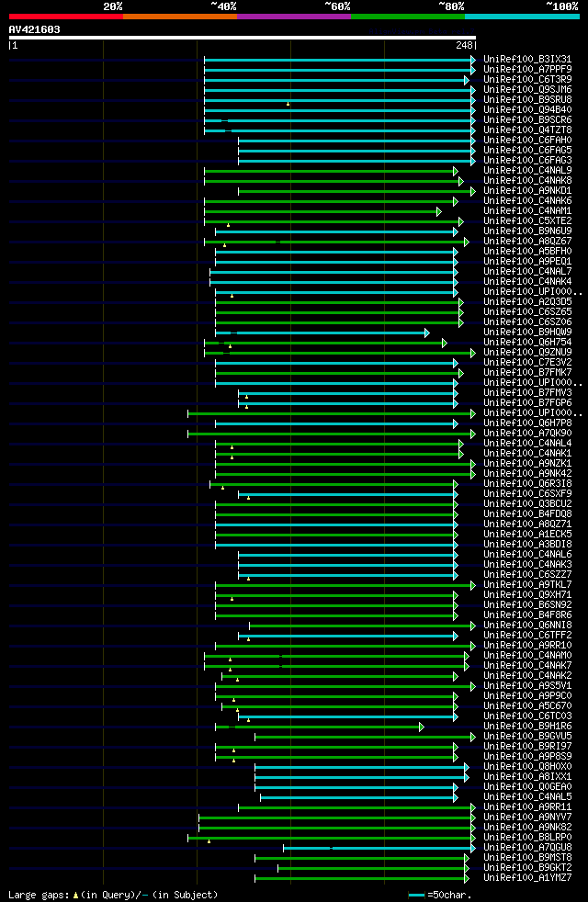Screen dimensions: 588x902
Task: Click the white query sequence ruler bar
Action: pos(243,38)
